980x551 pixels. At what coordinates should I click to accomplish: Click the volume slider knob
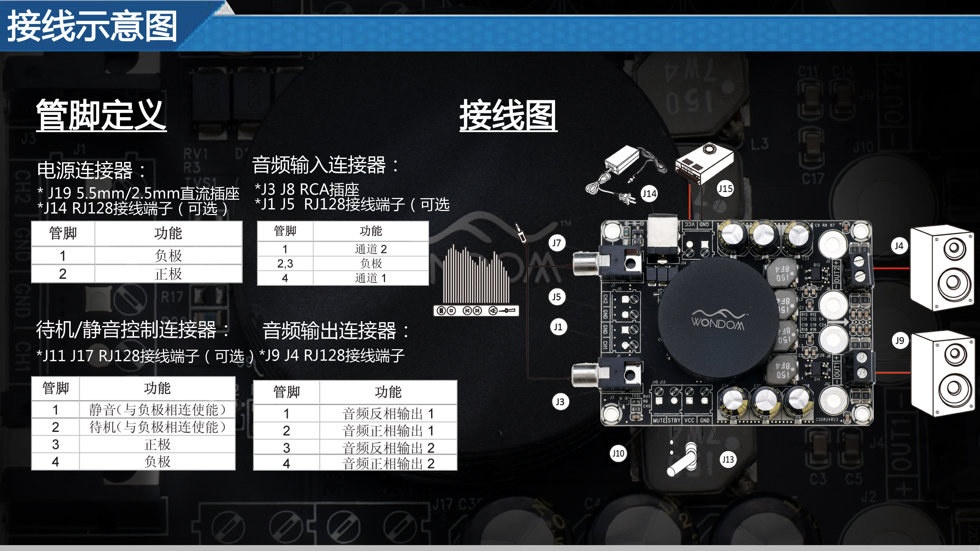tap(506, 311)
